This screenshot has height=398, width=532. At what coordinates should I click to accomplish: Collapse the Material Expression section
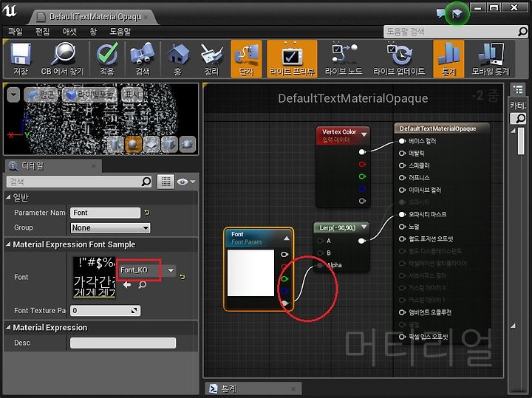(x=8, y=327)
